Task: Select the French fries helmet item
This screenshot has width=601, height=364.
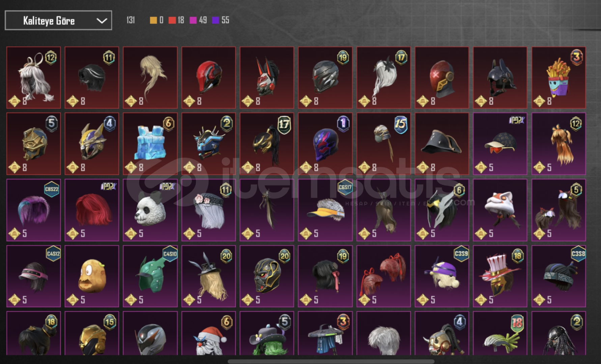Action: click(559, 78)
